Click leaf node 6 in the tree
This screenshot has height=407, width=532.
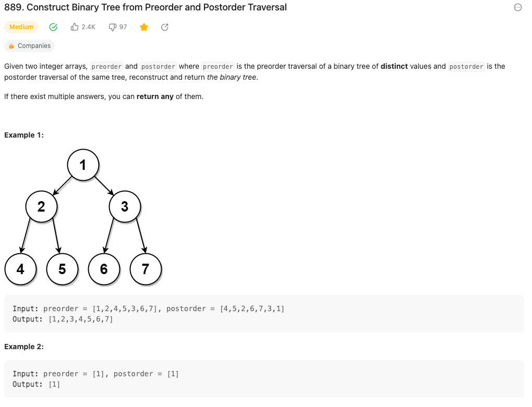pos(104,269)
